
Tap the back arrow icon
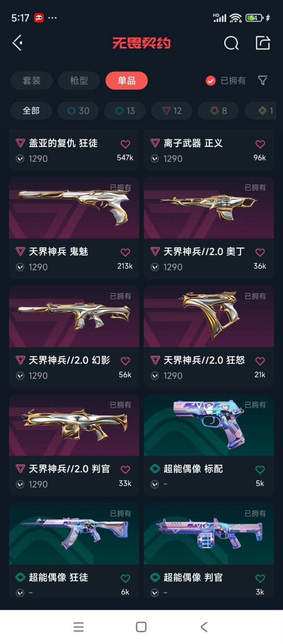17,43
